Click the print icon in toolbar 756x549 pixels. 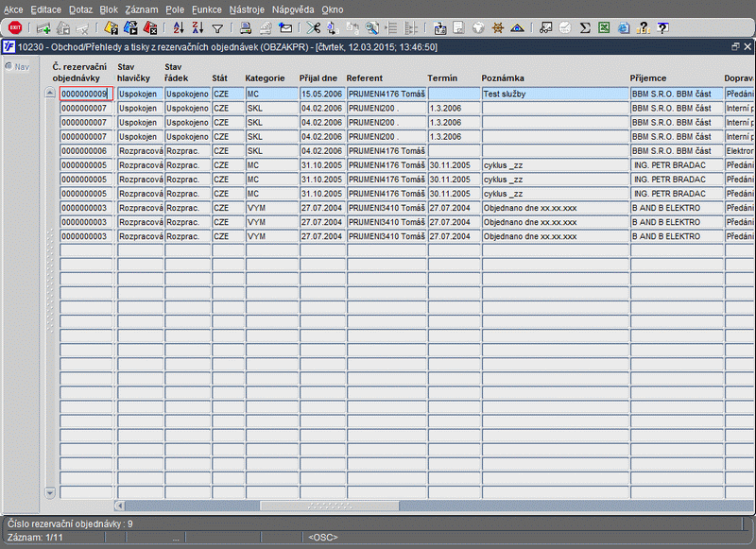tap(246, 28)
